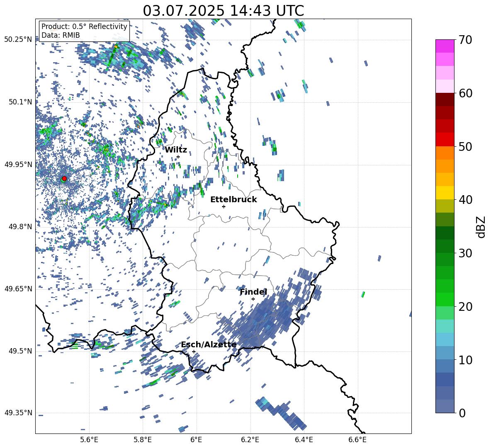
Task: Click the 5.8°E longitude label
Action: (x=143, y=440)
